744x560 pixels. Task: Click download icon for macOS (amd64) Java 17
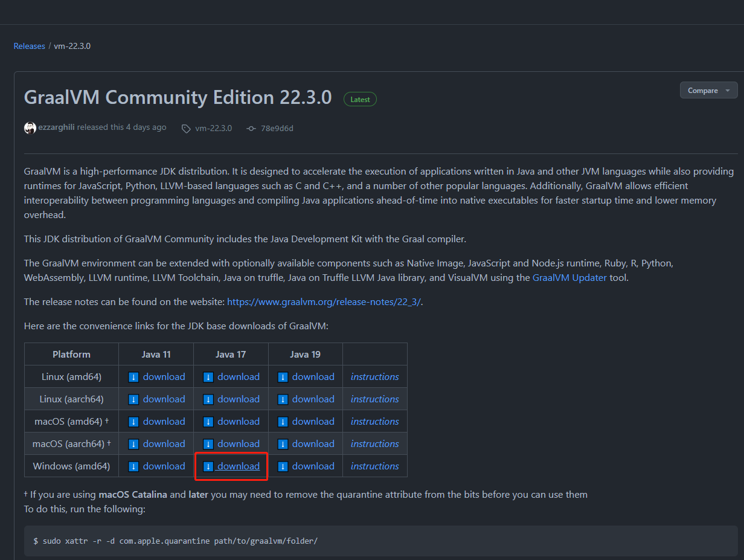(208, 422)
